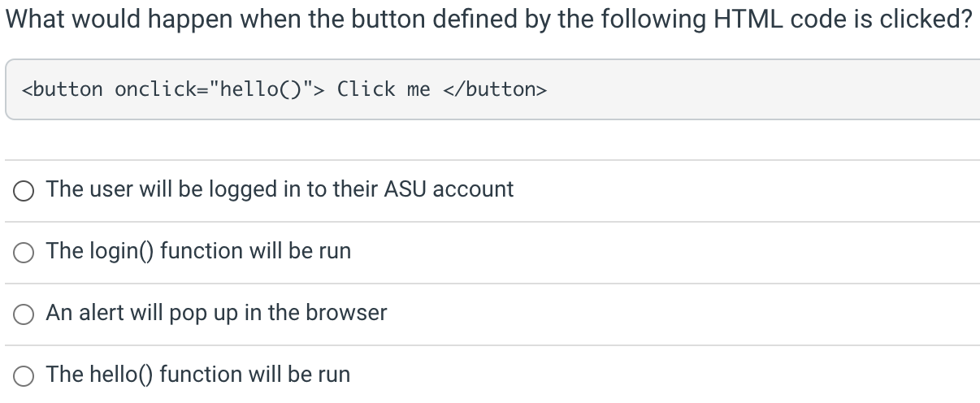This screenshot has width=980, height=403.
Task: Click the opening <button tag in code
Action: tap(63, 89)
